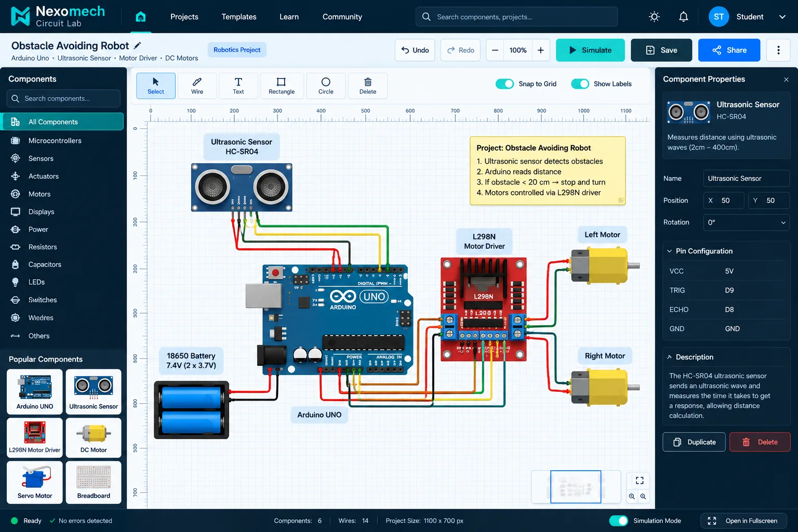Open the LEDs category
Screen dimensions: 798x532
coord(63,282)
